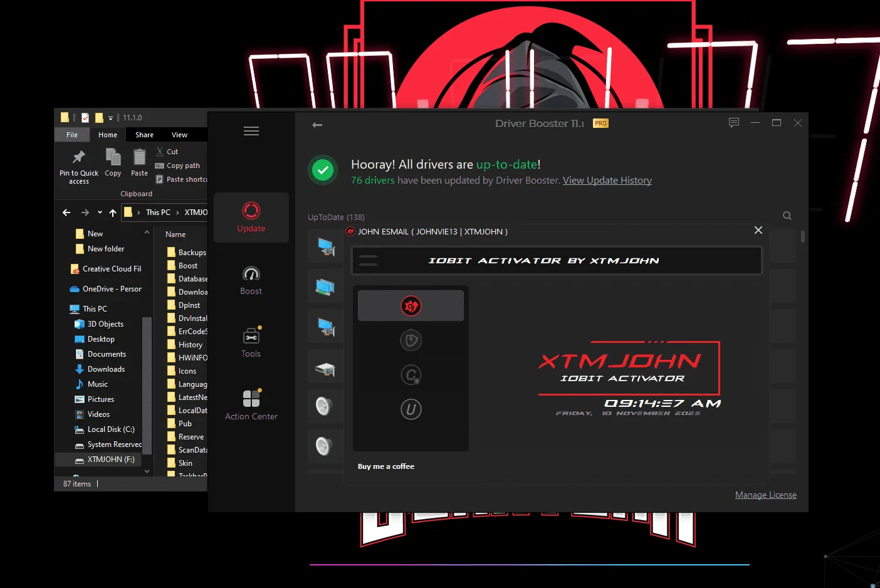
Task: Click the back arrow in Driver Booster
Action: (x=317, y=125)
